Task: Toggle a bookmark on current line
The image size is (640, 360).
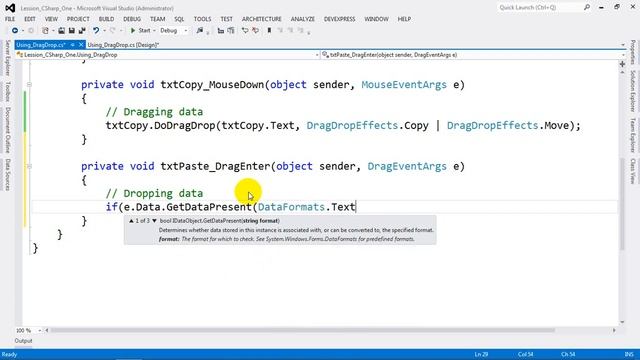Action: pyautogui.click(x=269, y=31)
